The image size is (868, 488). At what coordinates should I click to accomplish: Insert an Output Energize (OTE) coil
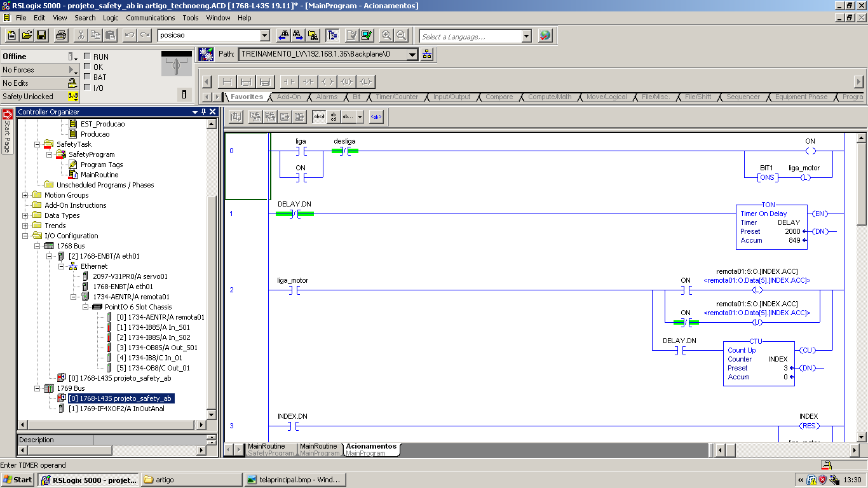click(327, 81)
